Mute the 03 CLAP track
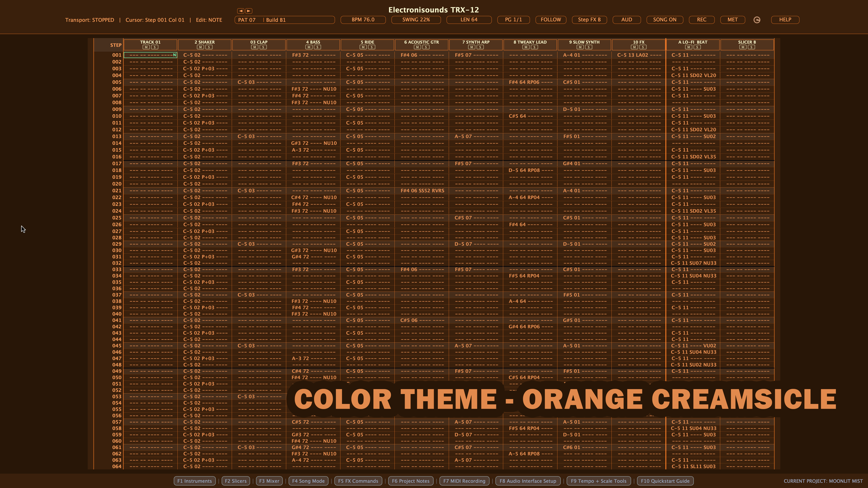 (254, 47)
